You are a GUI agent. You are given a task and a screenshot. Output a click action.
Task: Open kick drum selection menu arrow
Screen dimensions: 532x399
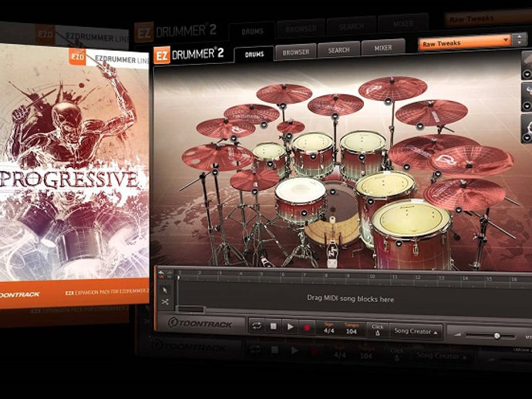coord(332,193)
